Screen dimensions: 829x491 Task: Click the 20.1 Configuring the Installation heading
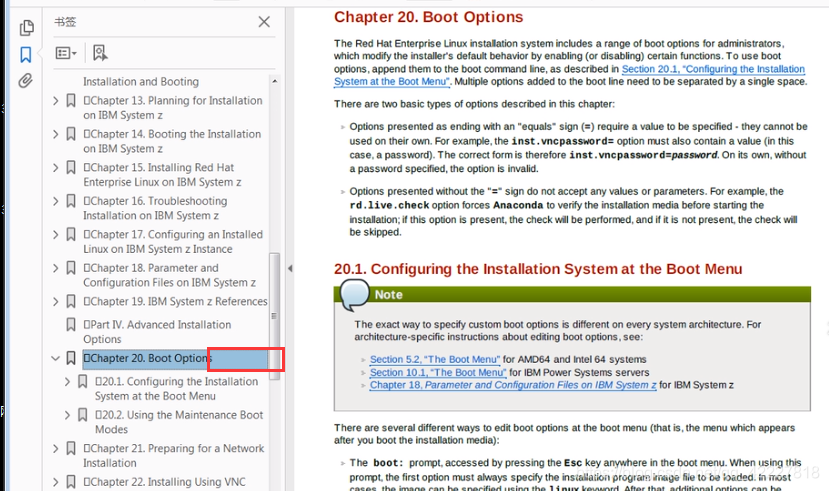click(538, 269)
